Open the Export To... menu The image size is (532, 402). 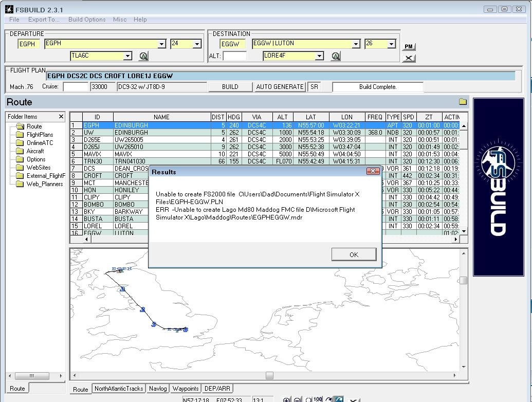tap(44, 20)
